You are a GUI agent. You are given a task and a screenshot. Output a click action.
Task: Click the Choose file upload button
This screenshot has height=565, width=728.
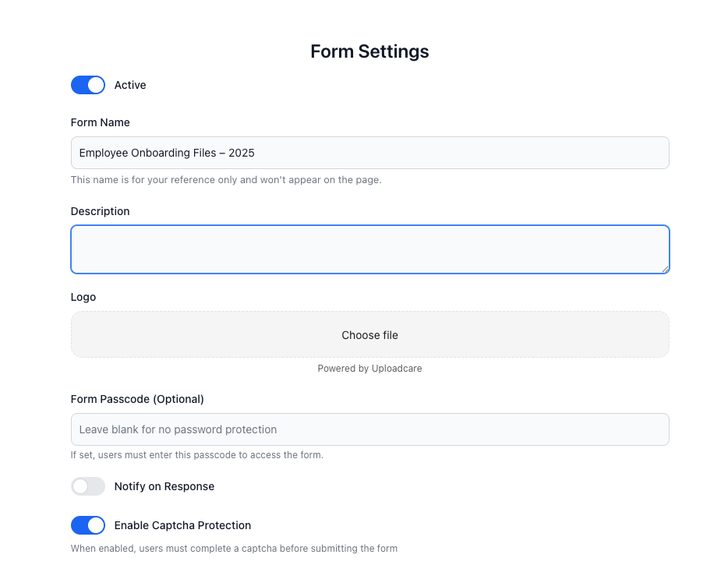point(369,334)
